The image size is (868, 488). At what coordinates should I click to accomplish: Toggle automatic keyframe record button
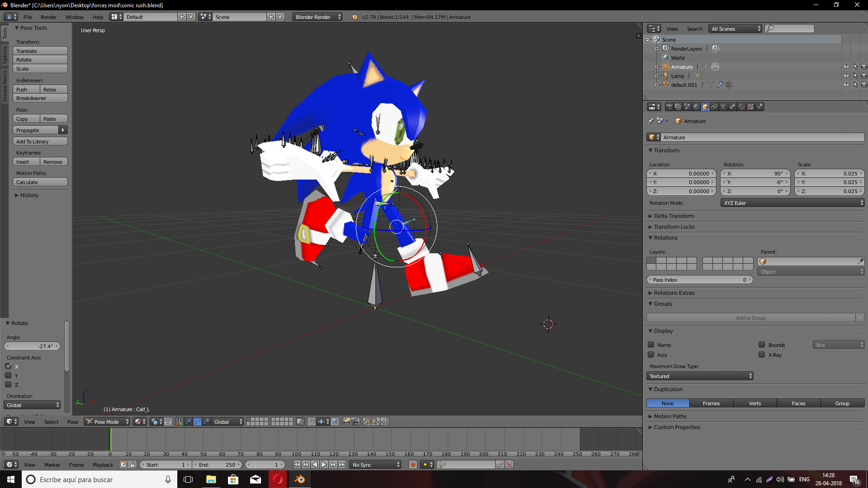(x=413, y=464)
